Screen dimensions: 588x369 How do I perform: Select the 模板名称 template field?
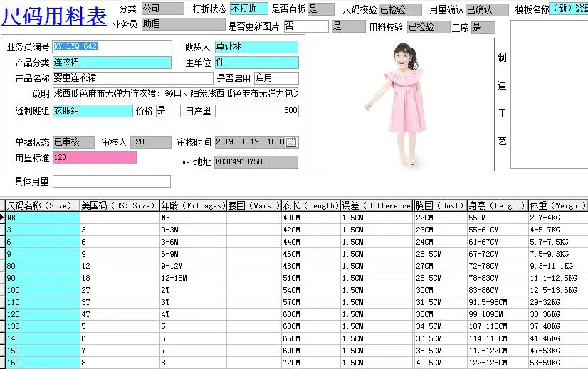click(568, 9)
